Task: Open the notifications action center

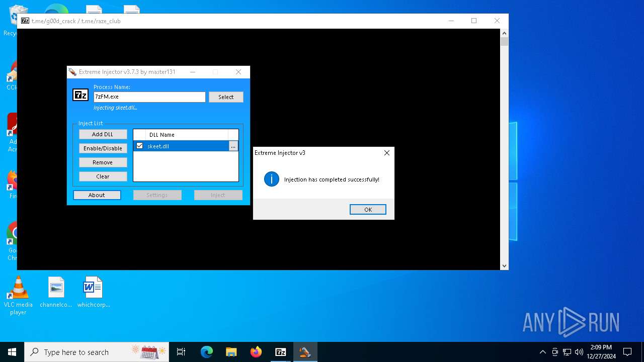Action: (x=627, y=352)
